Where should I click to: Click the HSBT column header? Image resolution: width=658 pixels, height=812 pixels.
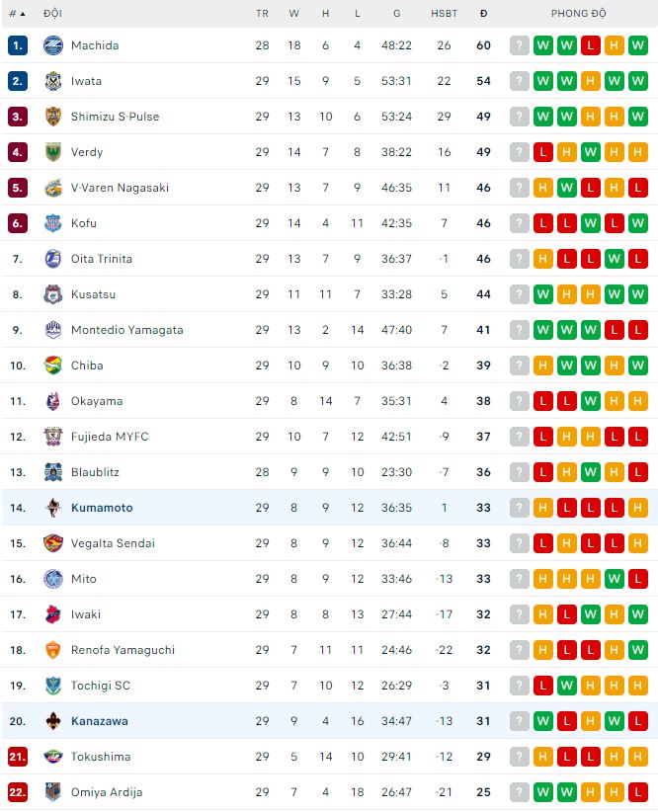444,14
